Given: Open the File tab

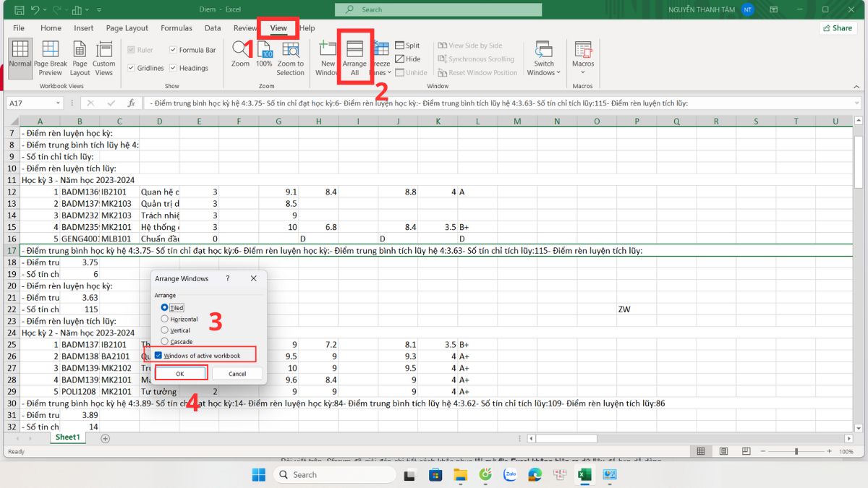Looking at the screenshot, I should pos(19,28).
